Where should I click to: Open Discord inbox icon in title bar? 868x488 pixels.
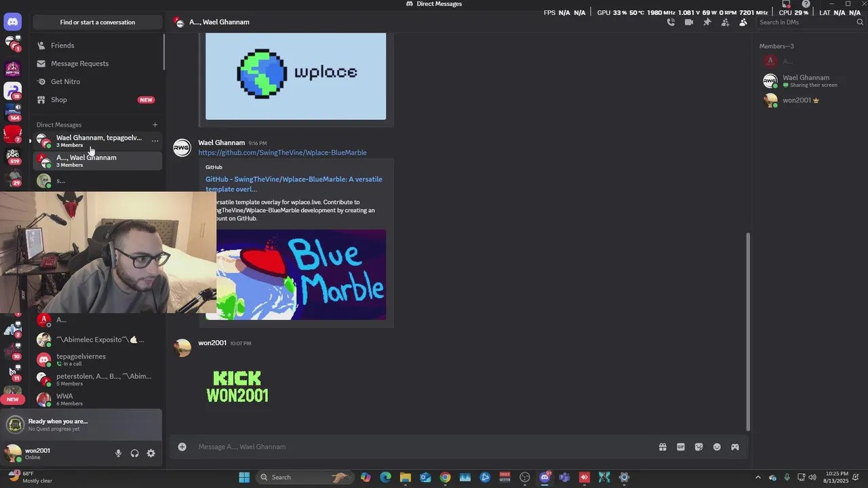[787, 4]
